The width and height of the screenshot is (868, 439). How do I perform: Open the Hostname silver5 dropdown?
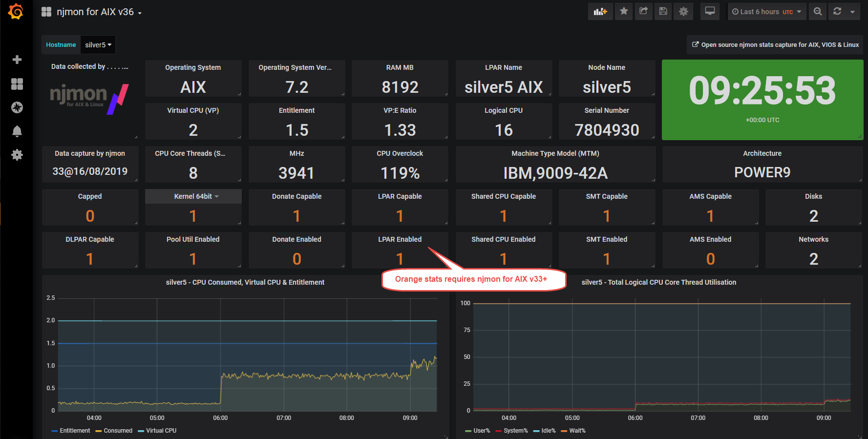pyautogui.click(x=98, y=45)
